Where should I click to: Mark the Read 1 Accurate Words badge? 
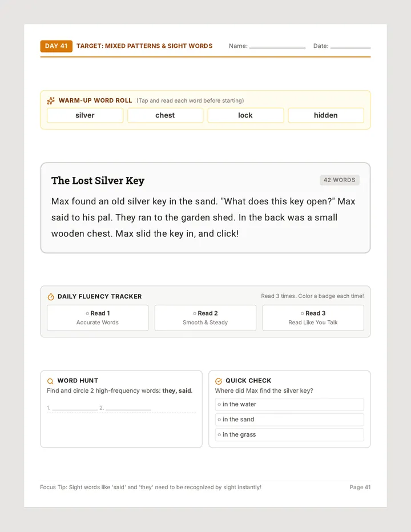tap(98, 318)
